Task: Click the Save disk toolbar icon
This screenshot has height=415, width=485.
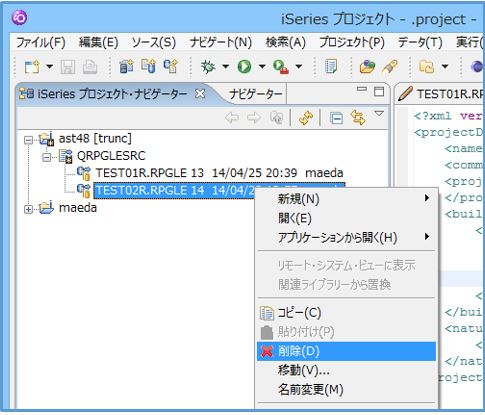Action: click(x=68, y=67)
